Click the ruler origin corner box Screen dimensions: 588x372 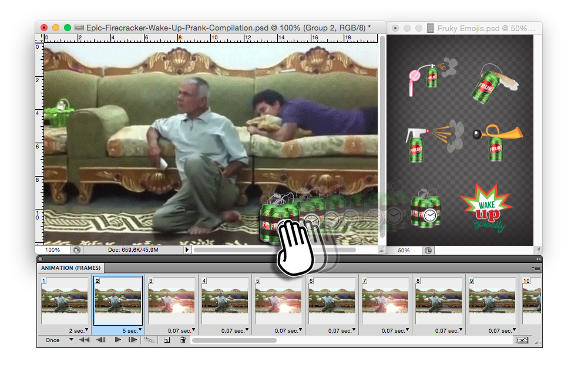pyautogui.click(x=39, y=38)
